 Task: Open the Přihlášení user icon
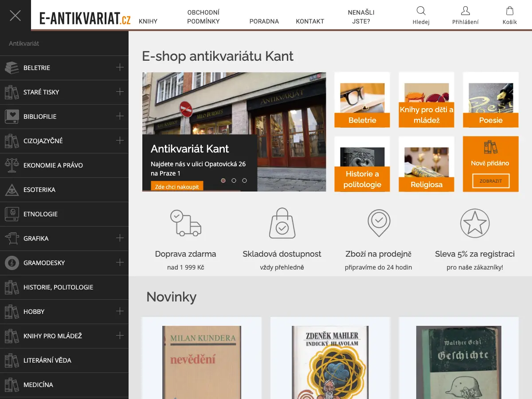[465, 11]
